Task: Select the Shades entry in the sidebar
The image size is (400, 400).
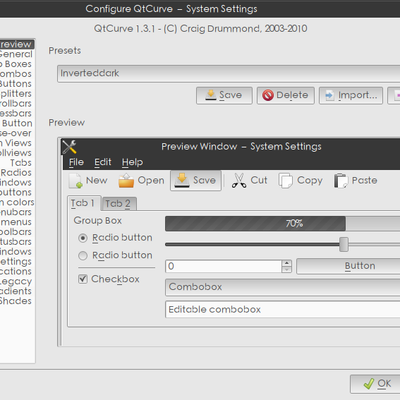Action: tap(17, 301)
